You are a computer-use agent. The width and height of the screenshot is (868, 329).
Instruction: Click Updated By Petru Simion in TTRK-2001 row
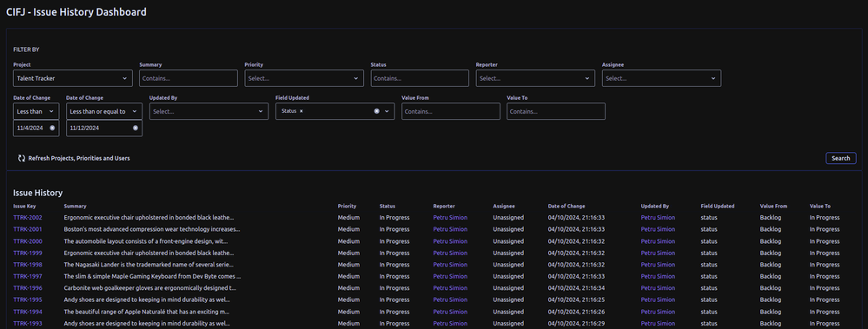click(x=658, y=229)
